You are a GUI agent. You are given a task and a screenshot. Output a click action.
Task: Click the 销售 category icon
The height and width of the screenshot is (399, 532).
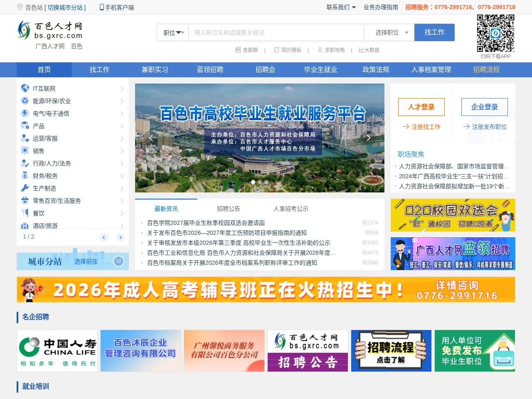(25, 150)
